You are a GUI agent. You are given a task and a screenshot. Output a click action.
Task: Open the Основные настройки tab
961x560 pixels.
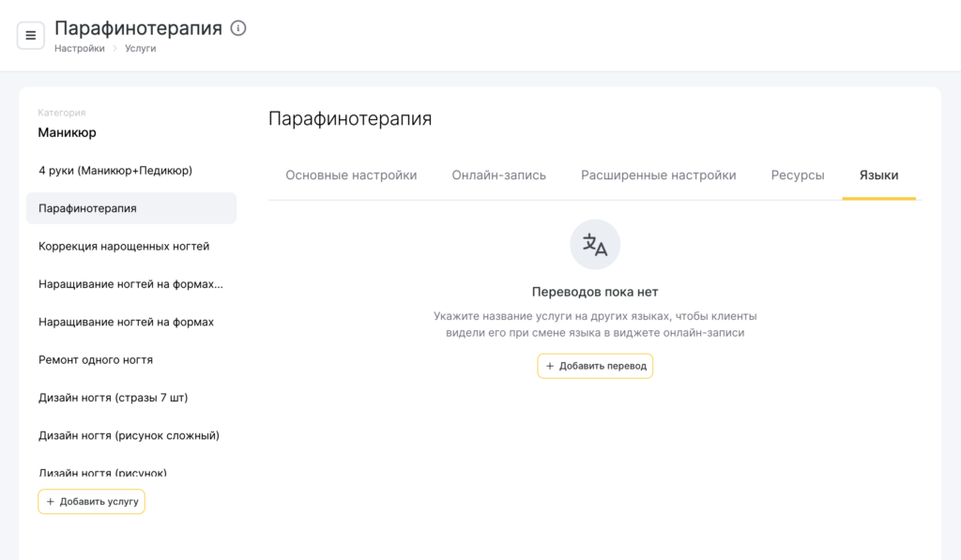pyautogui.click(x=351, y=175)
